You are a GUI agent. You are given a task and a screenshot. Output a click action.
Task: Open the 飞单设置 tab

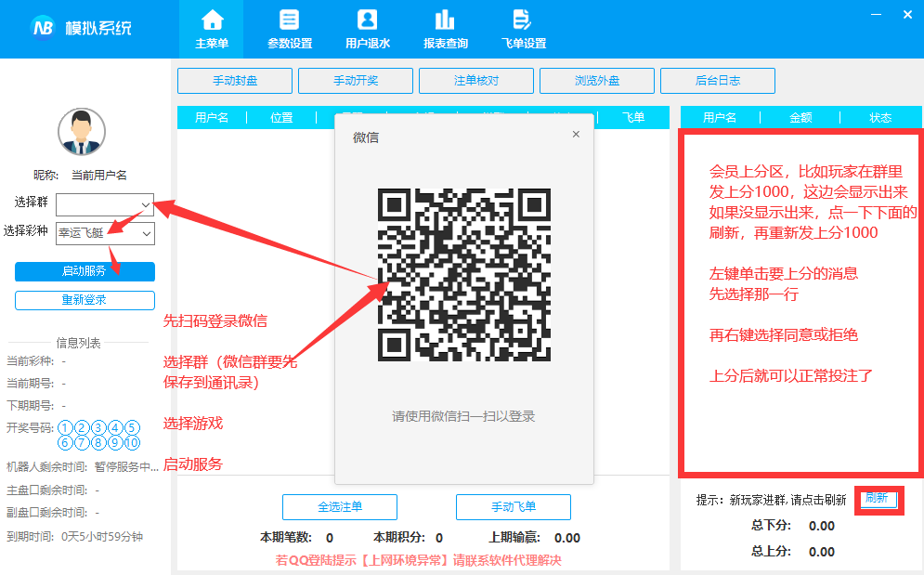pyautogui.click(x=523, y=29)
